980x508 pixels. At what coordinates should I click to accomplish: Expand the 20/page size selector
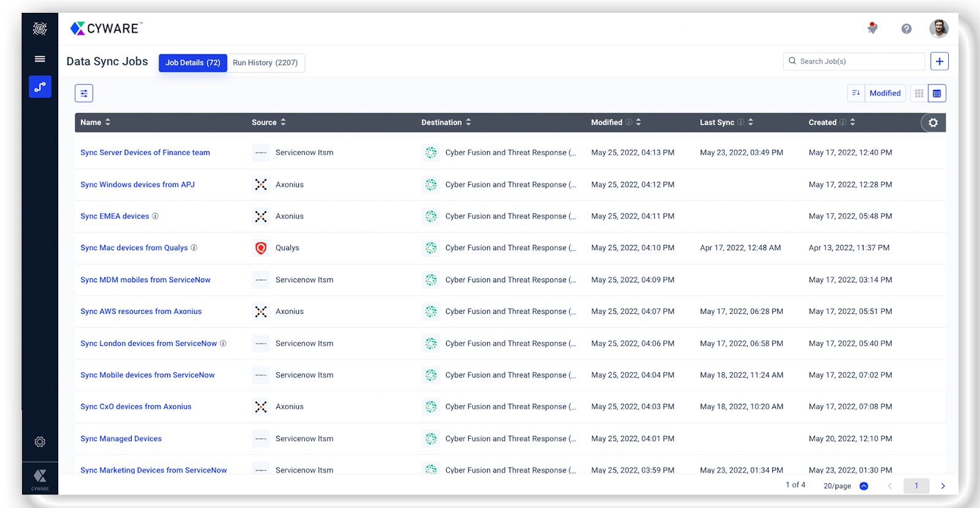pyautogui.click(x=846, y=486)
